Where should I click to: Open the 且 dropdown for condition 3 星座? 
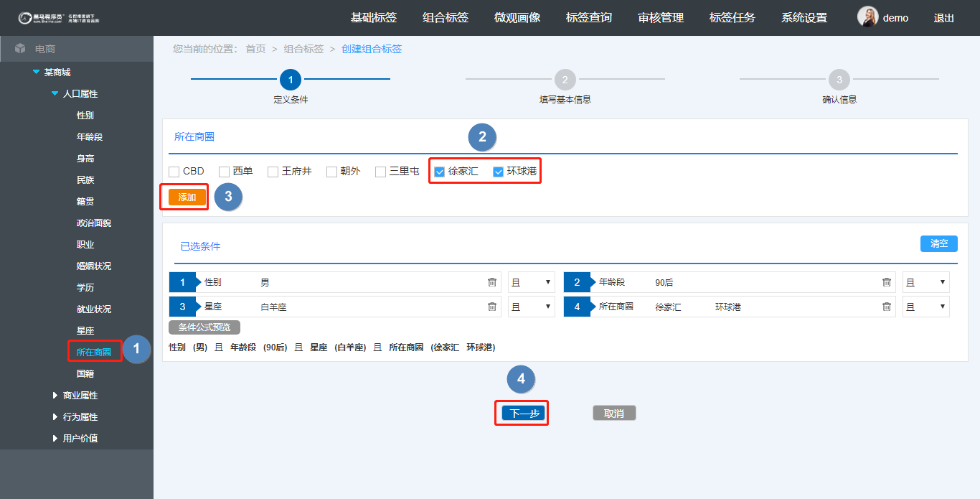click(x=532, y=307)
